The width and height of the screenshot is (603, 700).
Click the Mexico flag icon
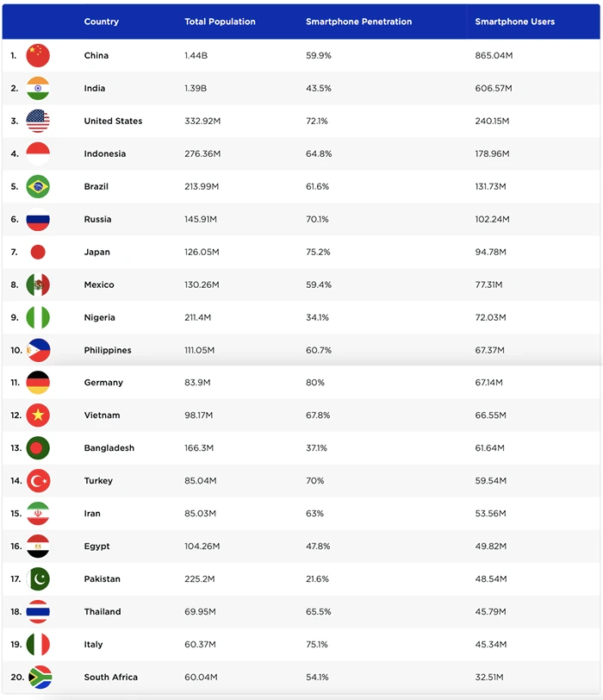click(38, 284)
